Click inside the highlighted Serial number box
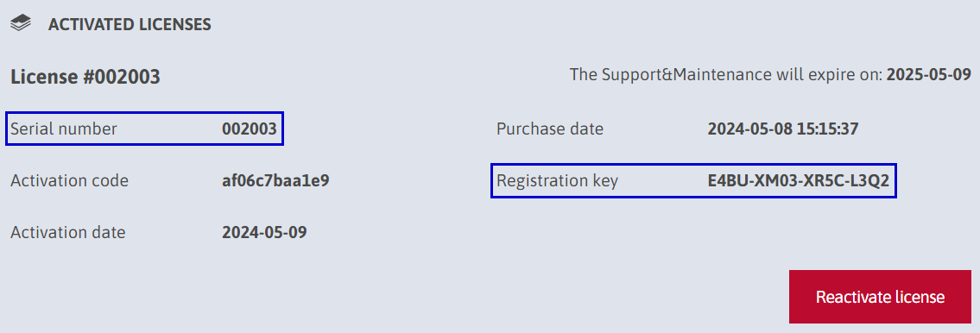 coord(145,129)
